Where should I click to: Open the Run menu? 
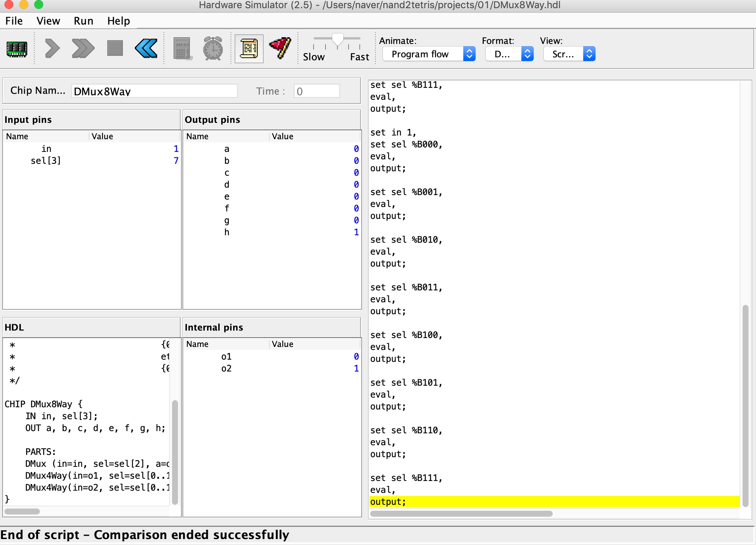[83, 21]
